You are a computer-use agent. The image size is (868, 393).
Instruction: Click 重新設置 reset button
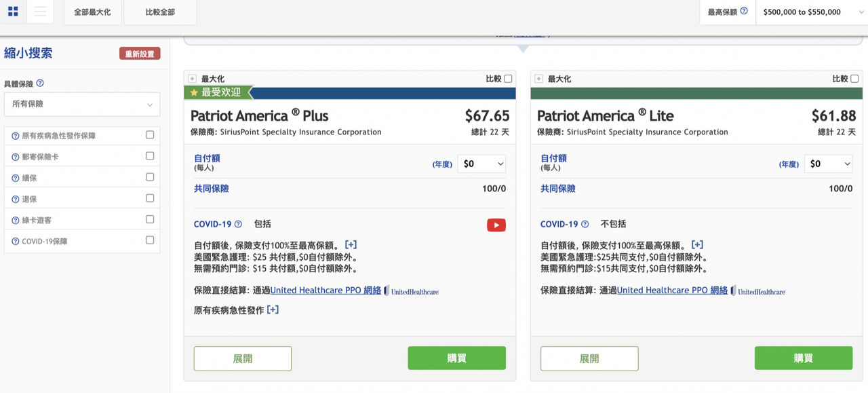tap(140, 54)
